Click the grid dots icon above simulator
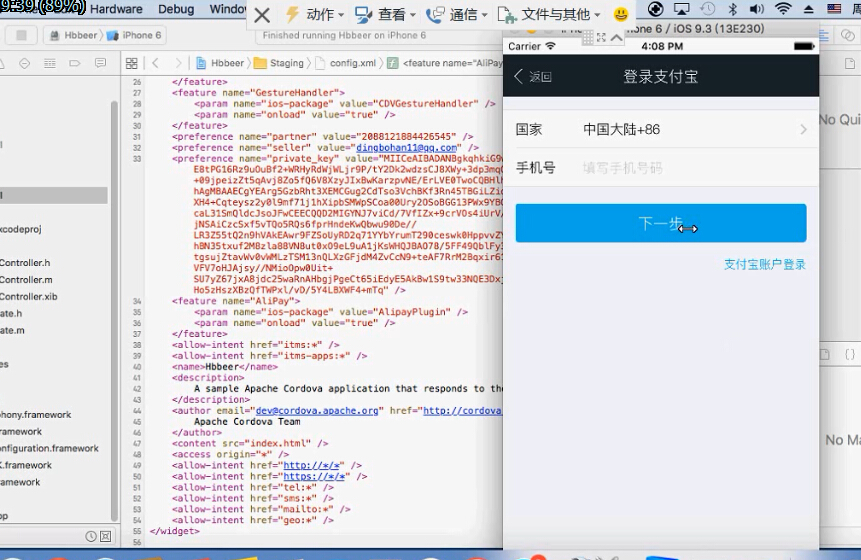Screen dimensions: 861x560 click(x=588, y=37)
